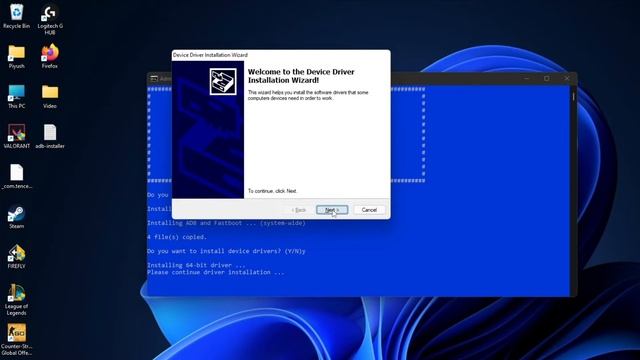Click Next in the driver wizard

tap(332, 210)
